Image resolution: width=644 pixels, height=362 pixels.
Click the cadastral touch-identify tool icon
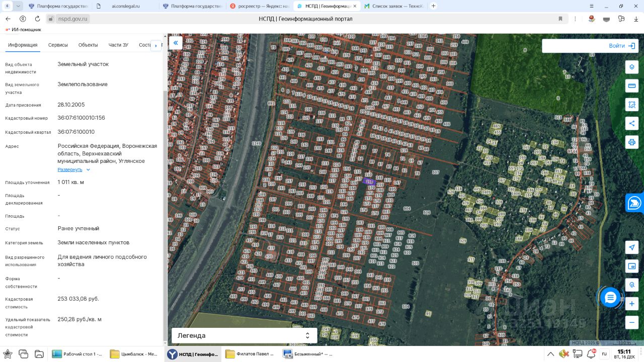[x=632, y=285]
